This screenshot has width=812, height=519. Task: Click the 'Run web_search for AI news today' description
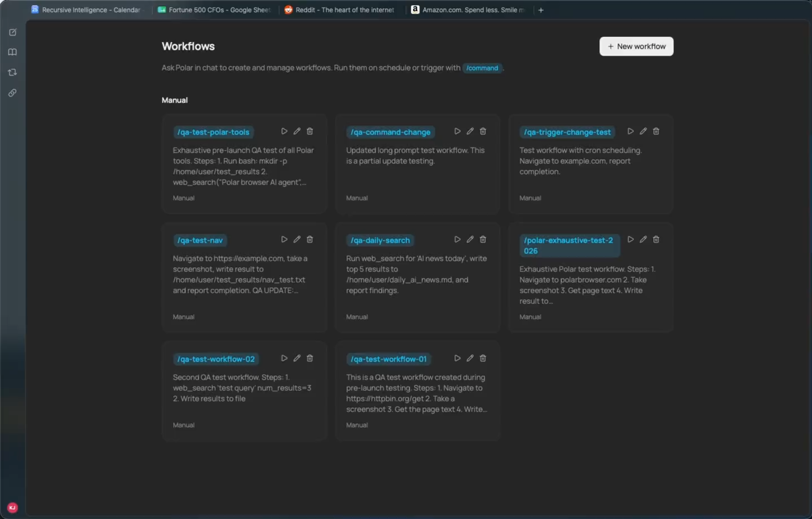click(417, 275)
